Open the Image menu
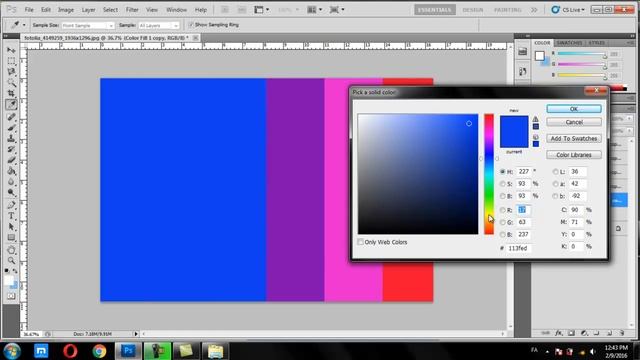 (x=65, y=9)
